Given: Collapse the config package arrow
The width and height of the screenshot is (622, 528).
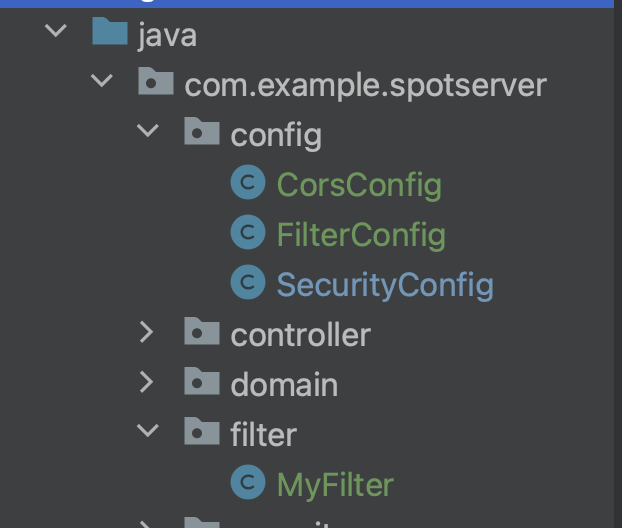Looking at the screenshot, I should click(147, 132).
